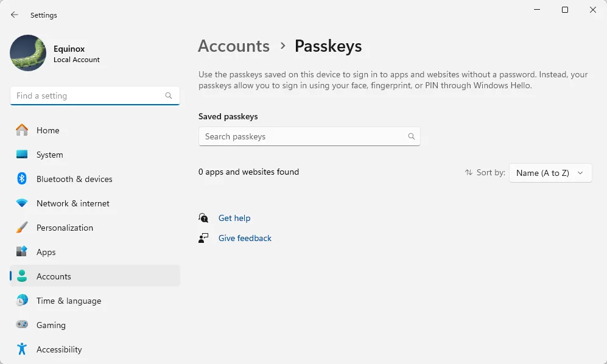607x364 pixels.
Task: Click the search icon in passkeys field
Action: point(412,136)
